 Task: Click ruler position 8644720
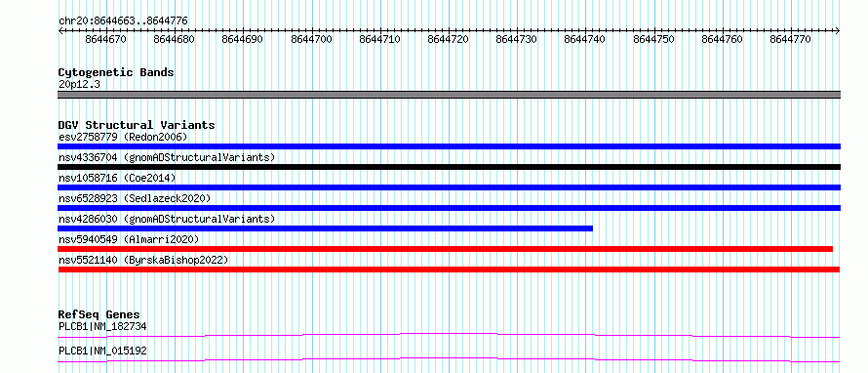[449, 39]
